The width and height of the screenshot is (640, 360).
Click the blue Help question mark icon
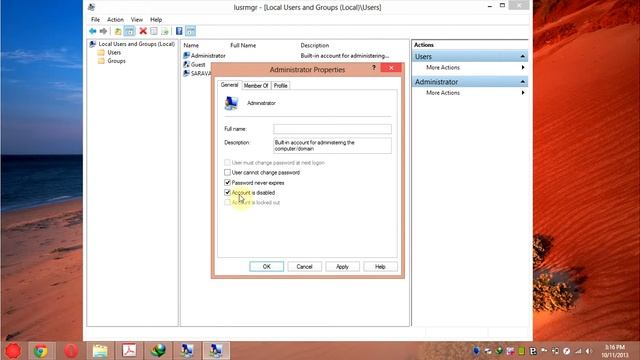tap(179, 31)
